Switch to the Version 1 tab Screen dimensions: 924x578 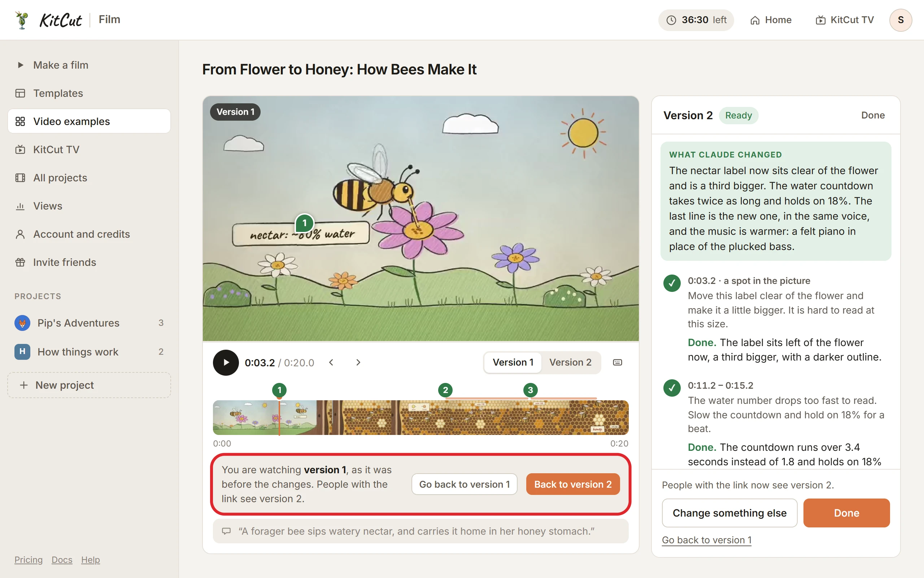513,362
